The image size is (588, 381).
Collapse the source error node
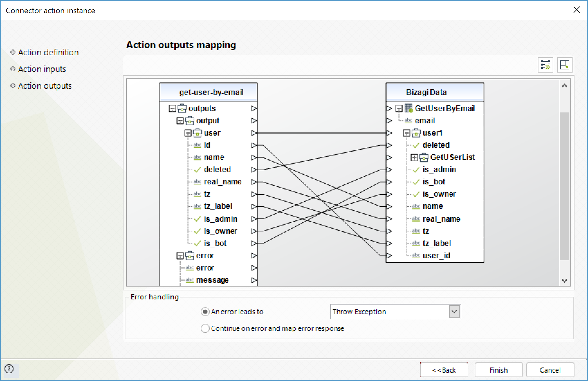[x=180, y=256]
